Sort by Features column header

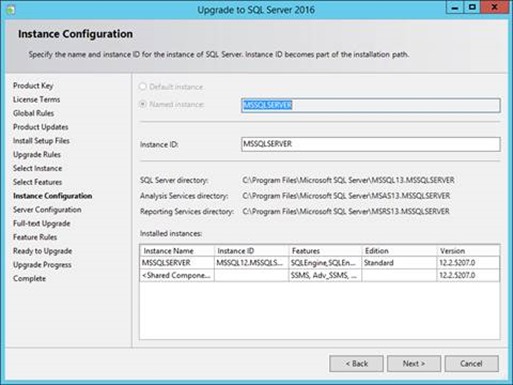coord(325,251)
